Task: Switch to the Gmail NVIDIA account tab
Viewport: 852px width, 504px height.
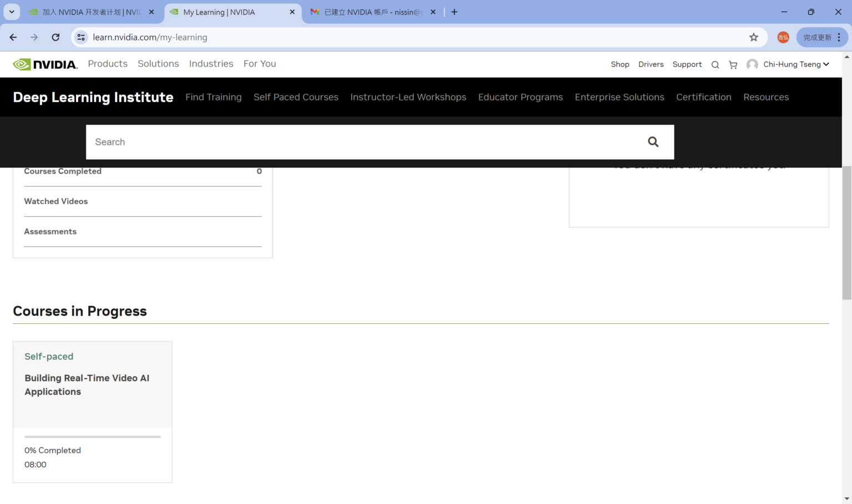Action: [373, 12]
